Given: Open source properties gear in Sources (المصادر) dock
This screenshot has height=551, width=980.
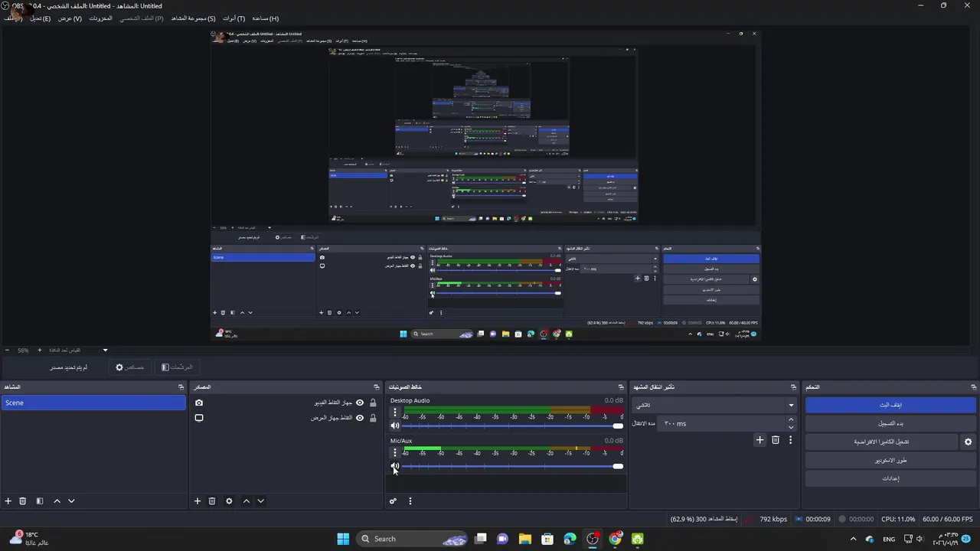Looking at the screenshot, I should tap(229, 501).
